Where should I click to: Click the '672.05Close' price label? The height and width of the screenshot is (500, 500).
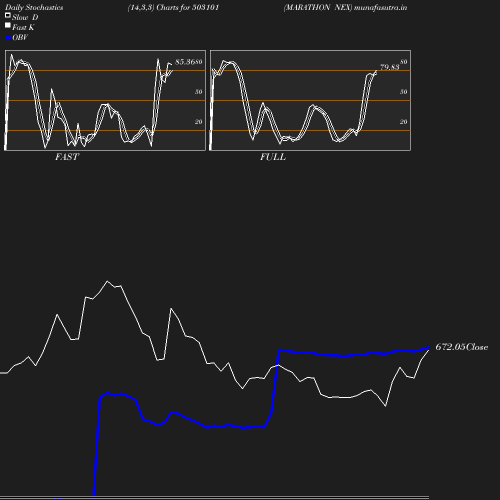point(462,347)
